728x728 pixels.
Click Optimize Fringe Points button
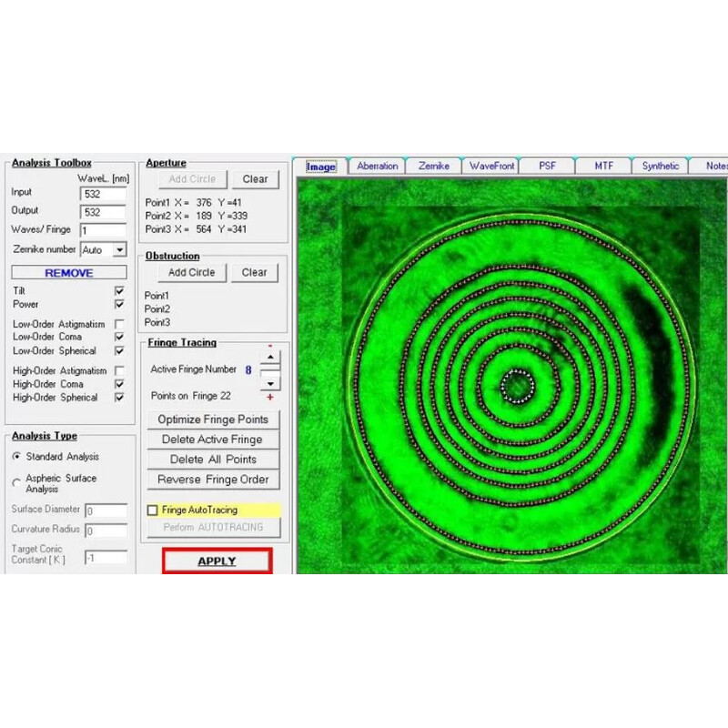click(x=213, y=420)
